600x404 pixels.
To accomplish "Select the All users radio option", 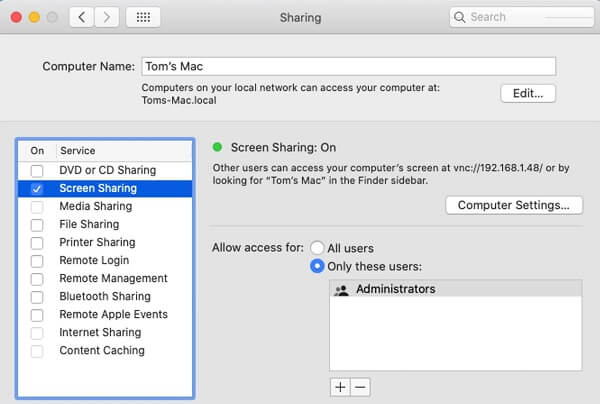I will (317, 247).
